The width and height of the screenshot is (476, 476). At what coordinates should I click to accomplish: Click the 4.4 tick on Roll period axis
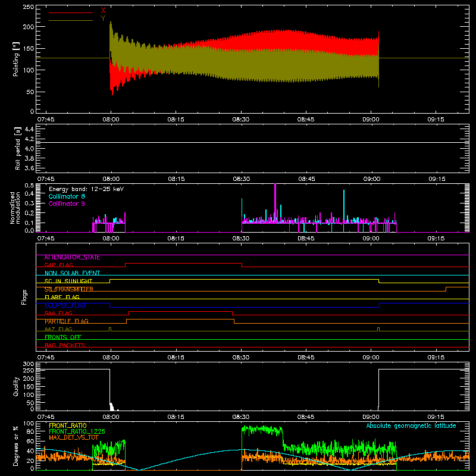pyautogui.click(x=29, y=129)
